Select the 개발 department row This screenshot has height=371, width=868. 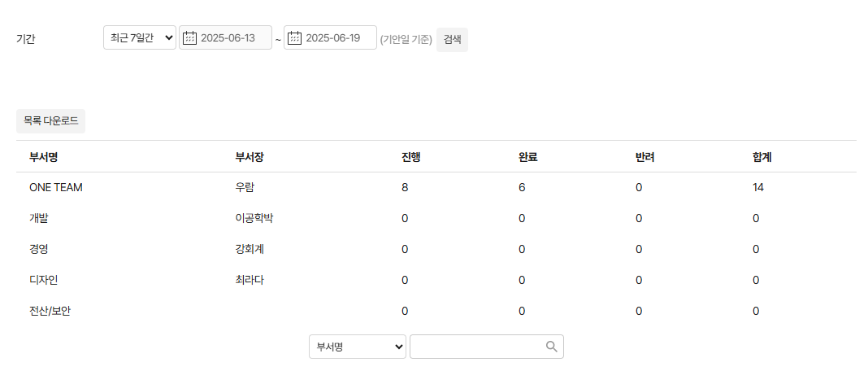(39, 218)
